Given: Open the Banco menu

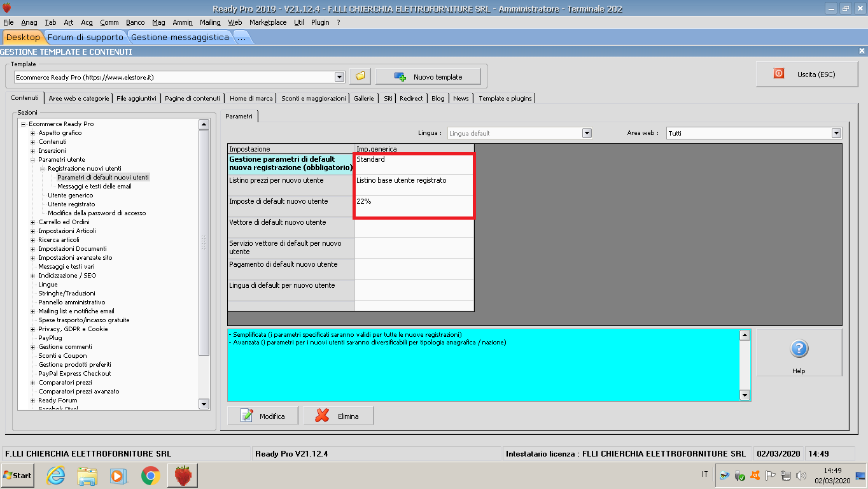Looking at the screenshot, I should [x=136, y=22].
